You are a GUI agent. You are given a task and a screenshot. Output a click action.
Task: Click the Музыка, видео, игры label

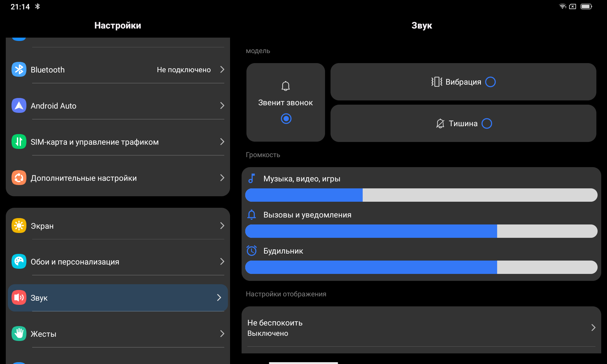(x=302, y=179)
